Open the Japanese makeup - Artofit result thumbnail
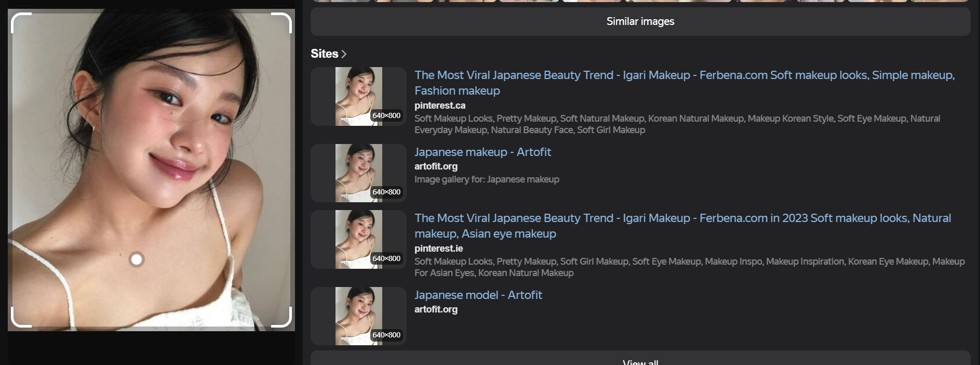This screenshot has height=365, width=980. pos(358,173)
